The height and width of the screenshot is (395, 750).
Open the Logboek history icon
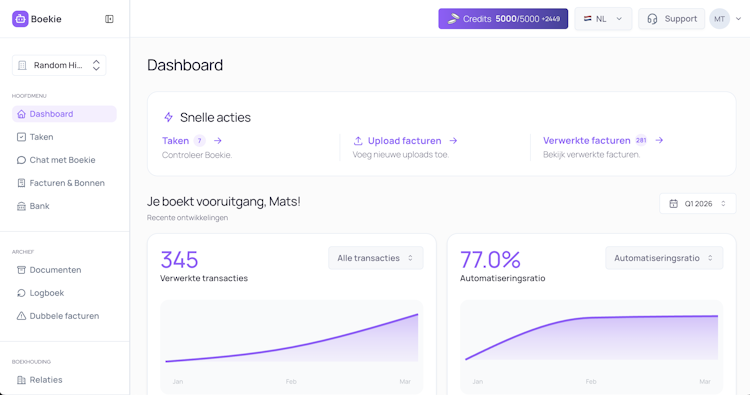tap(21, 293)
